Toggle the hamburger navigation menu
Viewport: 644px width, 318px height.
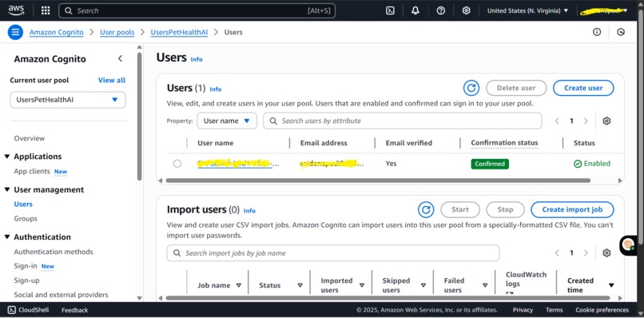tap(15, 32)
